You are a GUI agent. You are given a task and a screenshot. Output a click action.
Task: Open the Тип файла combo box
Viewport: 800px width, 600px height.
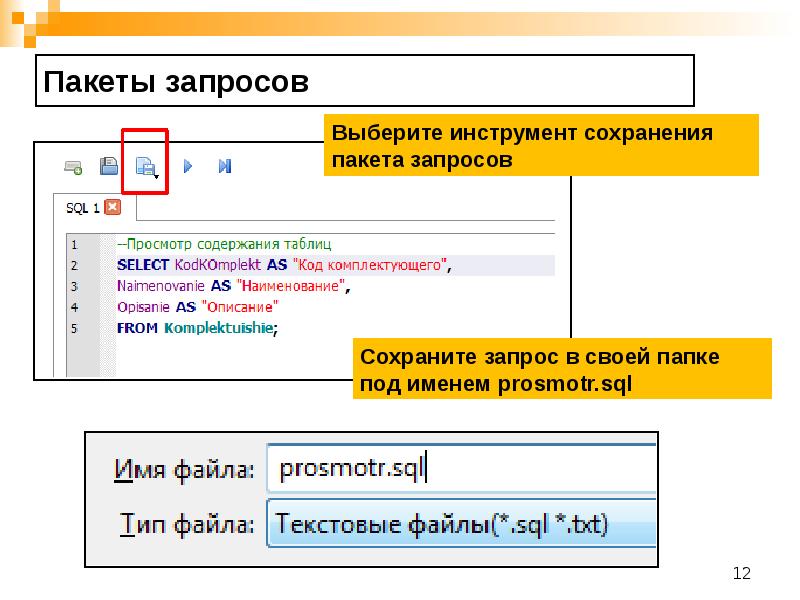(460, 523)
